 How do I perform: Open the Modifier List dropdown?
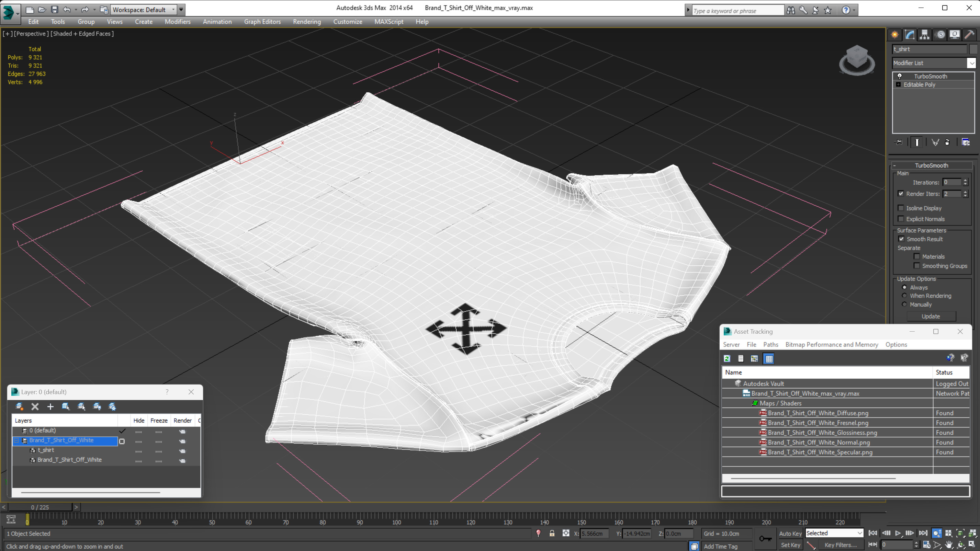(x=972, y=63)
